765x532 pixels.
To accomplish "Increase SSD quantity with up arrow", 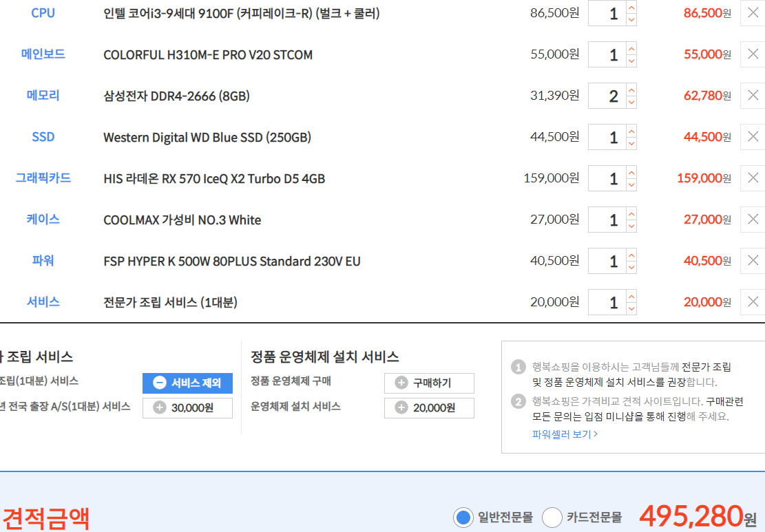I will tap(631, 131).
